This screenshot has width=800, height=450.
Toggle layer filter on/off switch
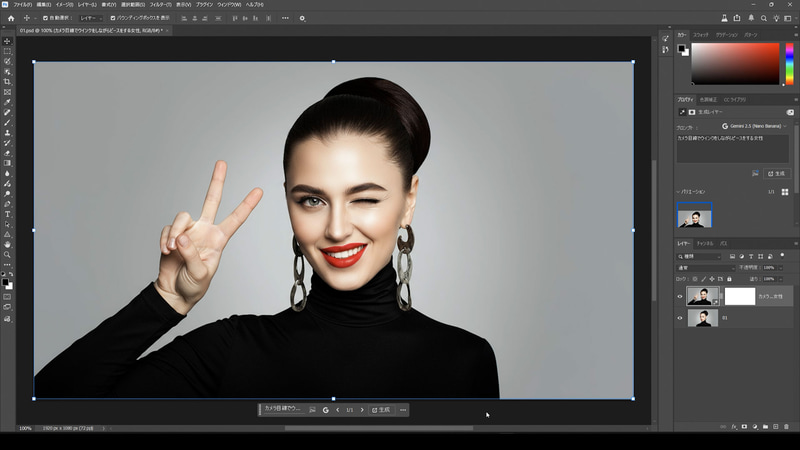point(782,255)
